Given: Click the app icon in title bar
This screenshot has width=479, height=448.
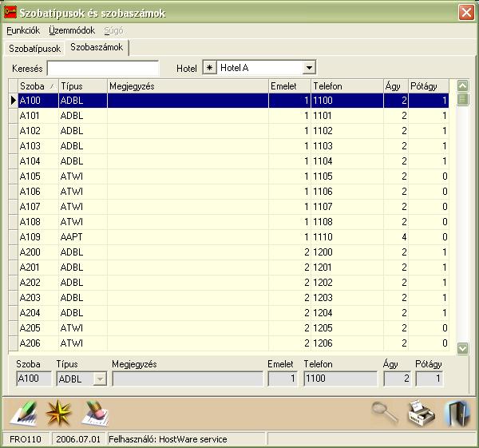Looking at the screenshot, I should click(10, 13).
